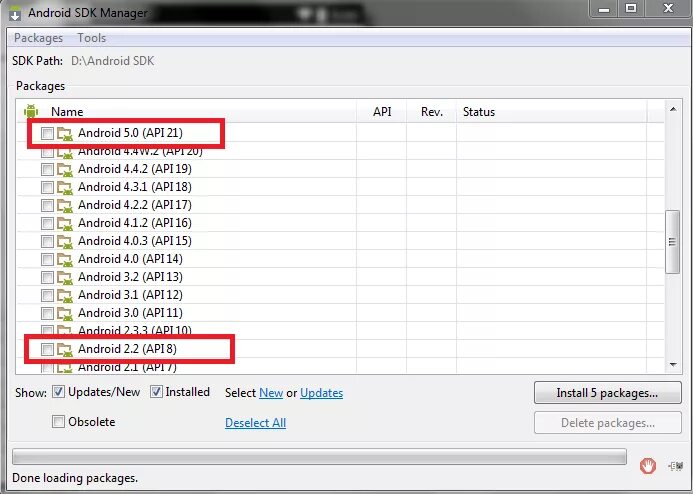The width and height of the screenshot is (693, 494).
Task: Click the package list scrollbar thumb
Action: [x=672, y=242]
